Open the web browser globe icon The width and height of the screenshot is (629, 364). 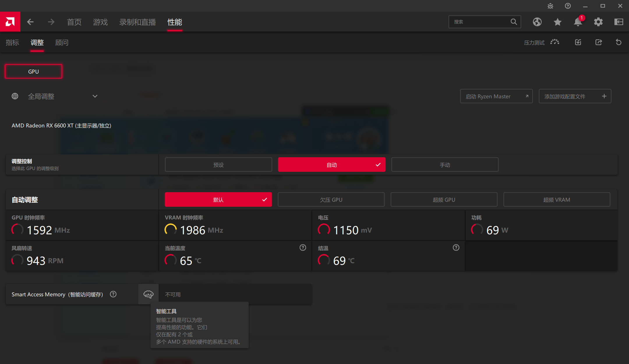tap(537, 22)
